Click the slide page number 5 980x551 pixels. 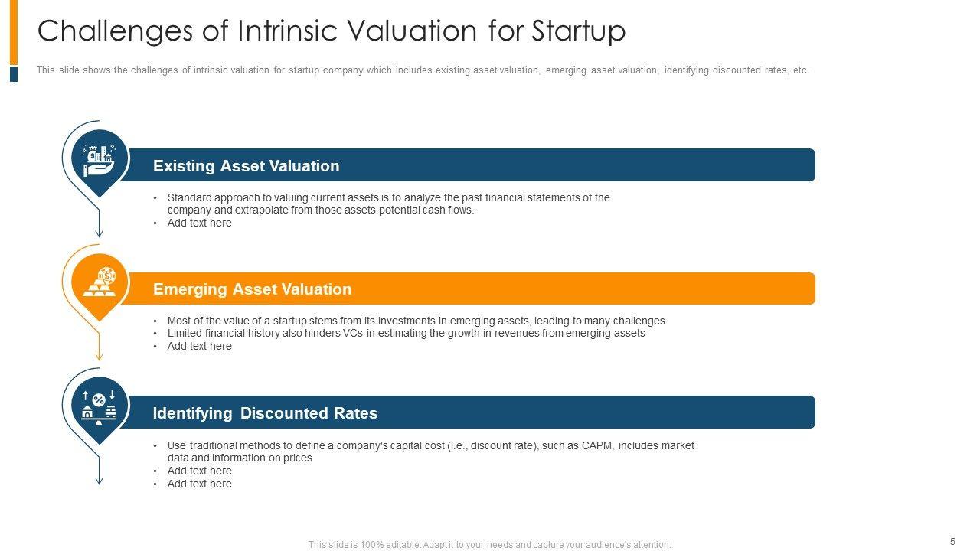953,542
